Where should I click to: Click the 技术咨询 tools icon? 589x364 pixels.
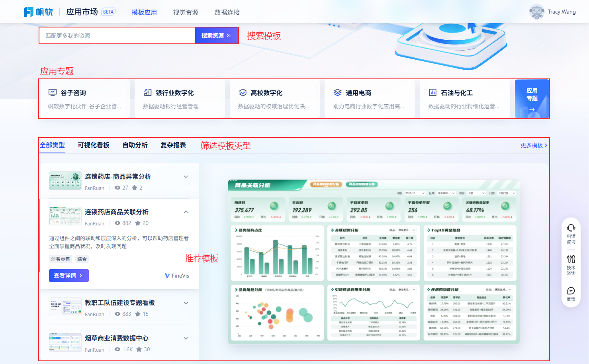(x=571, y=259)
